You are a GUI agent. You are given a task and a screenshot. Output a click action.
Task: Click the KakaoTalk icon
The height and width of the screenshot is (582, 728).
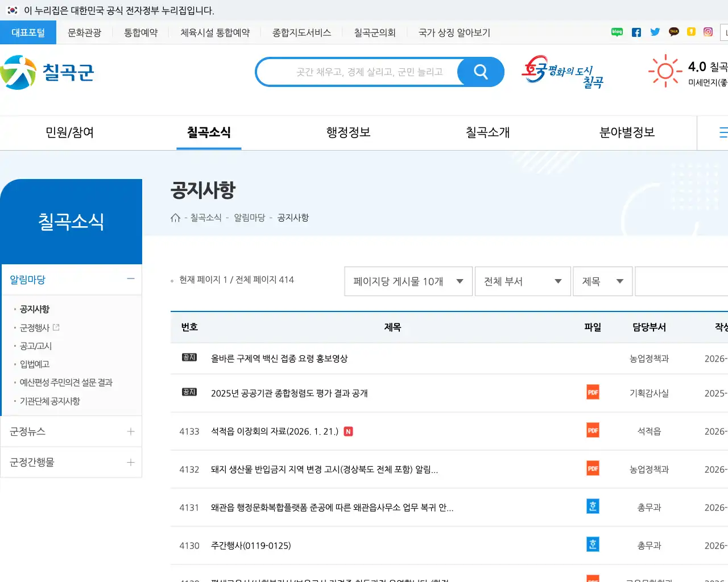click(673, 32)
